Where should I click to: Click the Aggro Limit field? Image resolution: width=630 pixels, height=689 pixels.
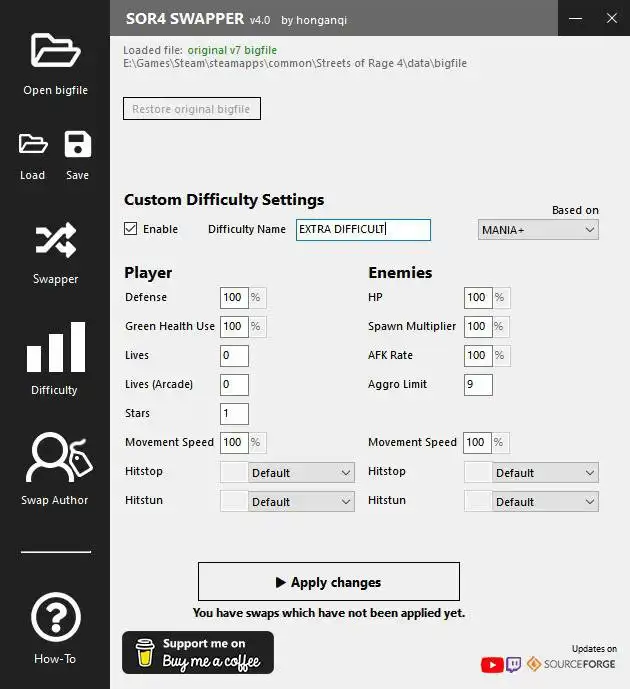click(x=478, y=384)
